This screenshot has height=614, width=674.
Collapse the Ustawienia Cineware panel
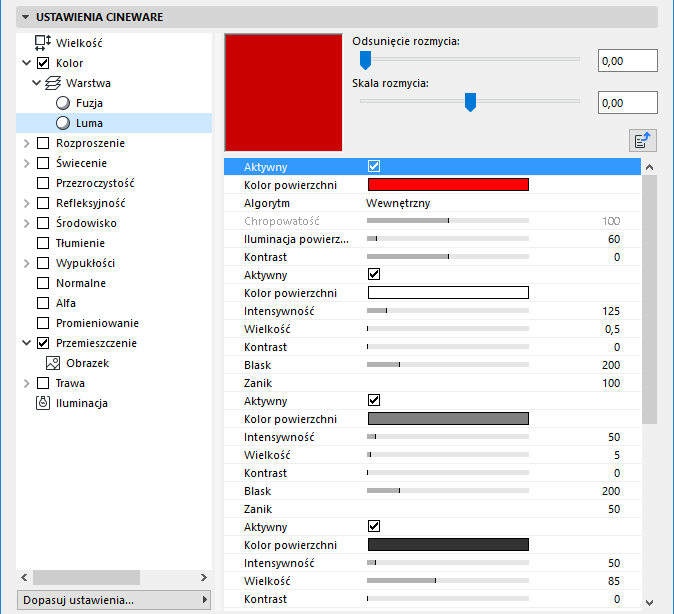(25, 17)
